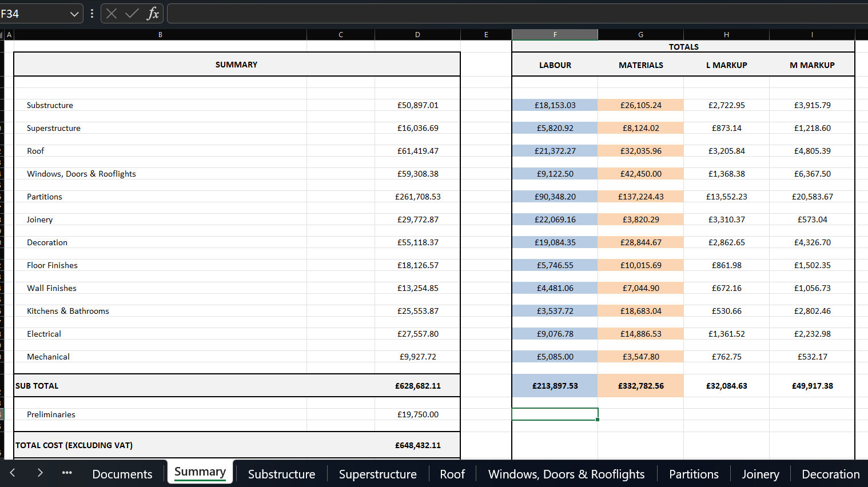868x487 pixels.
Task: Expand the Name Box dropdown arrow
Action: 74,14
